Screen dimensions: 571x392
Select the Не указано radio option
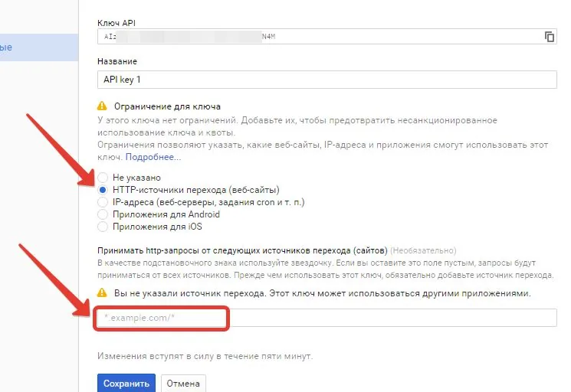[x=103, y=178]
